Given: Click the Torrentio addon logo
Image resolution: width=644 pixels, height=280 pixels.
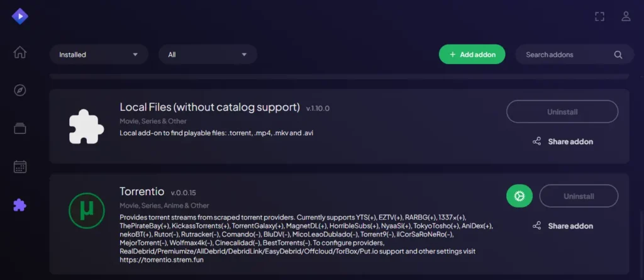Looking at the screenshot, I should click(x=87, y=211).
